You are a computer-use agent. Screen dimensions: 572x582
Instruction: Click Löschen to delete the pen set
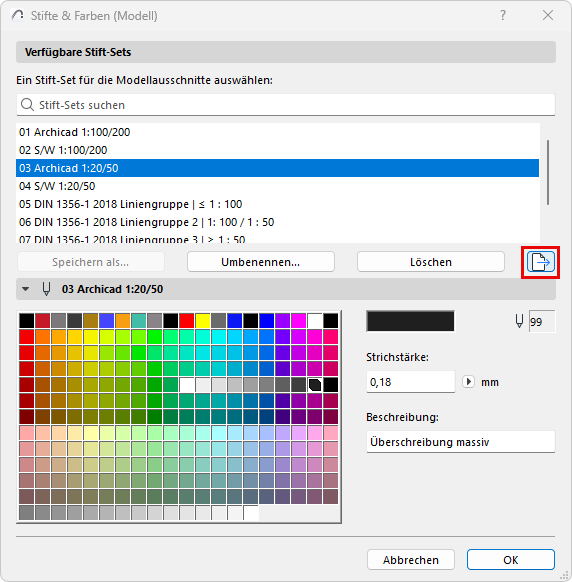431,262
